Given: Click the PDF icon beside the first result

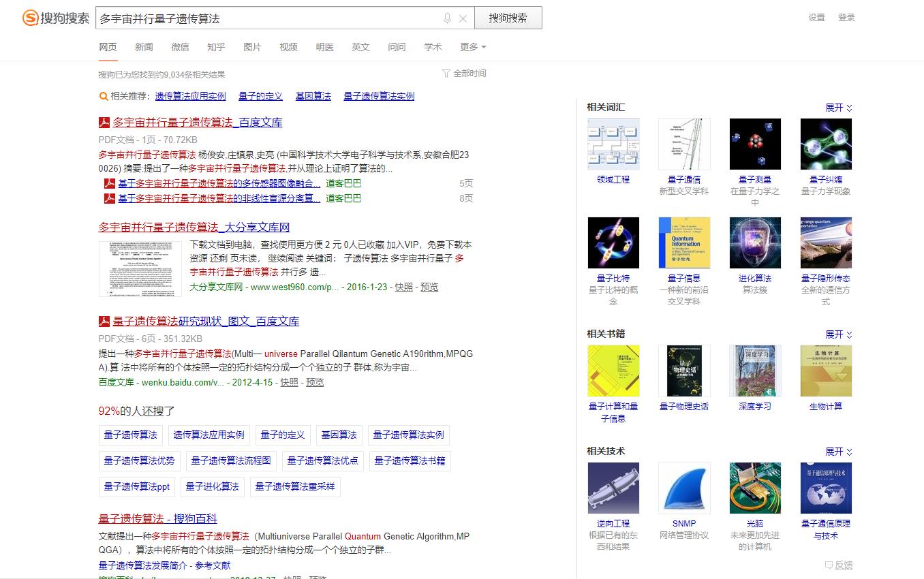Looking at the screenshot, I should tap(104, 123).
